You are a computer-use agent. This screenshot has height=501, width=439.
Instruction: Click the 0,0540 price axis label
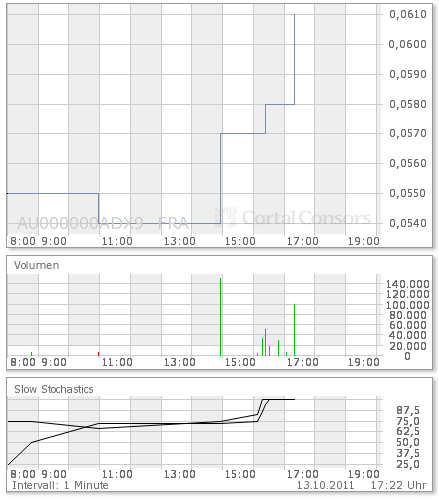pyautogui.click(x=408, y=223)
